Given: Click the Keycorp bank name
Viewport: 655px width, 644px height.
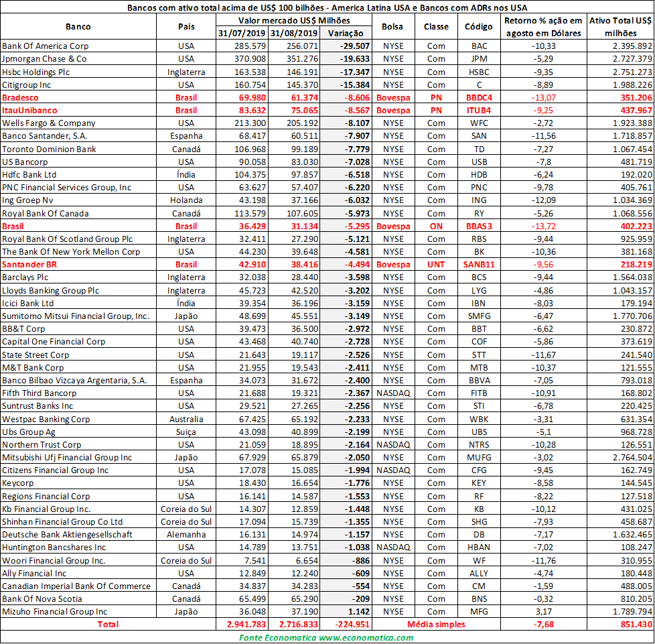Looking at the screenshot, I should tap(17, 483).
